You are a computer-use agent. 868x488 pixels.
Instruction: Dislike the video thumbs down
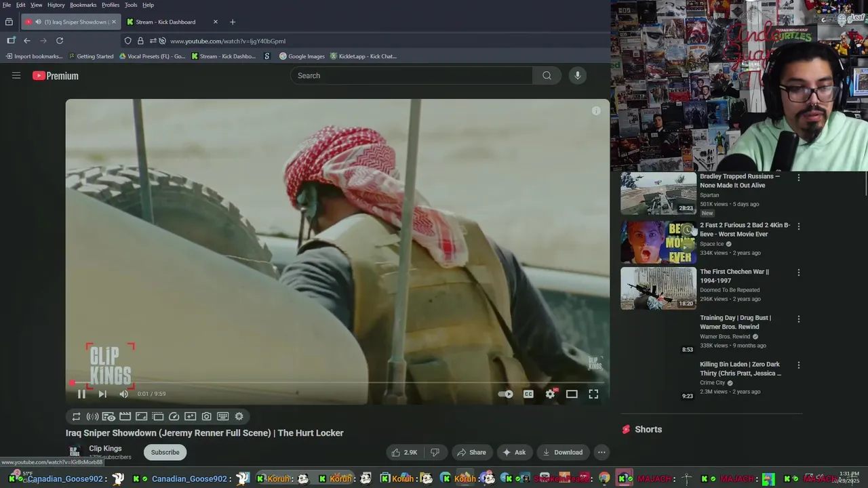[435, 452]
